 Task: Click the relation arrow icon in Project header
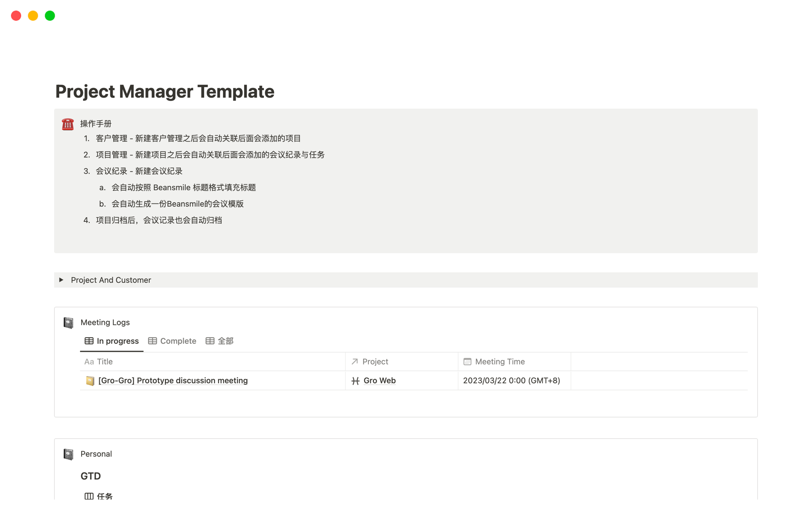point(355,362)
